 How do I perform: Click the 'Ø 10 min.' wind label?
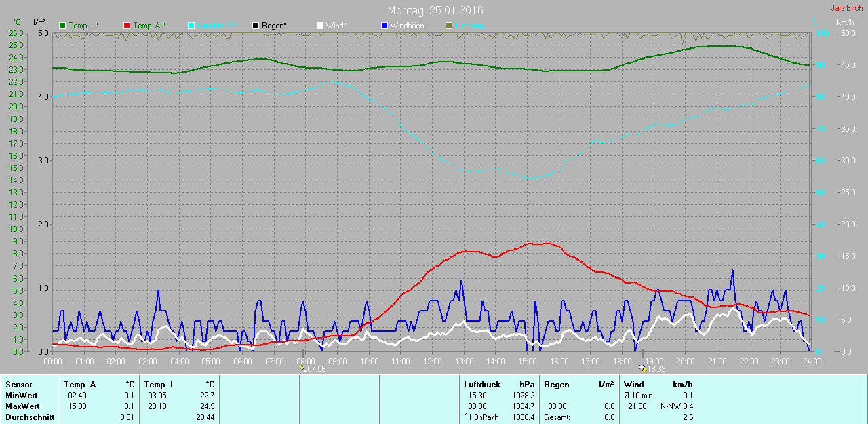639,396
